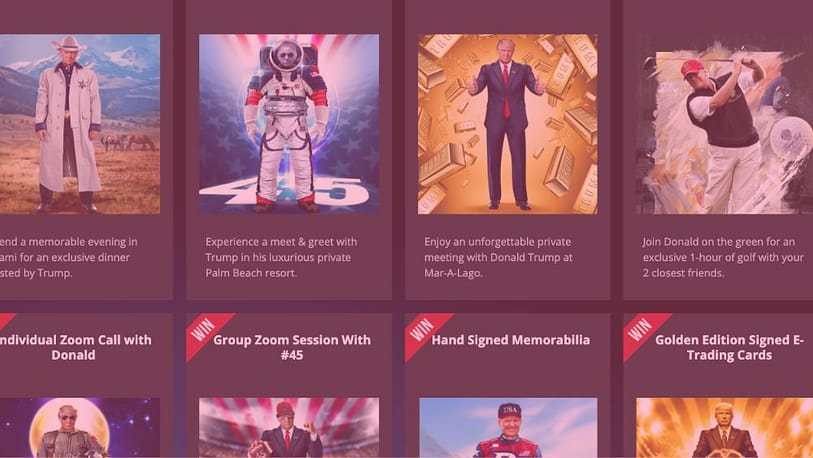Click the Miami exclusive dinner description text

[68, 257]
